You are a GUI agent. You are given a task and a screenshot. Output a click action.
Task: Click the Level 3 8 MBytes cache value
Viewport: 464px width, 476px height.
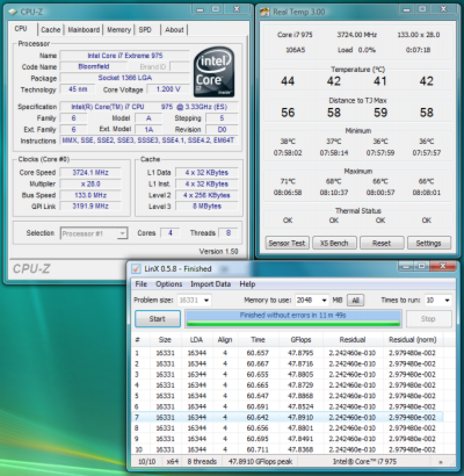pyautogui.click(x=207, y=206)
